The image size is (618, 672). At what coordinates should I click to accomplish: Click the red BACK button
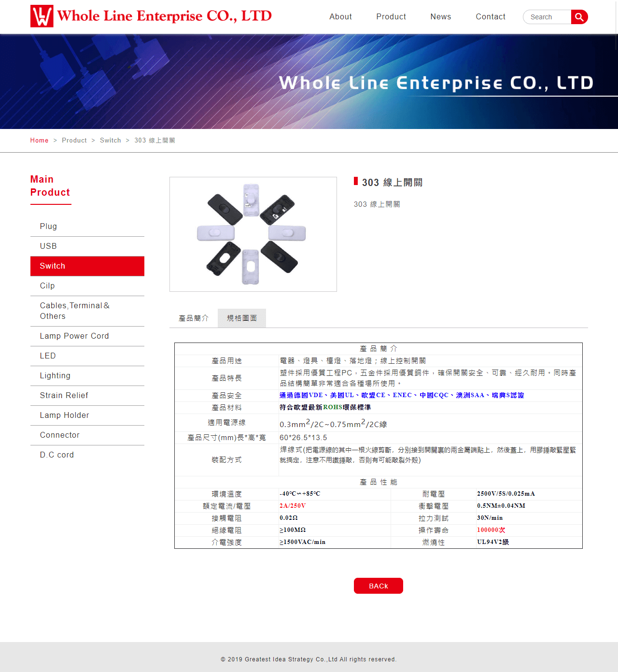[379, 586]
